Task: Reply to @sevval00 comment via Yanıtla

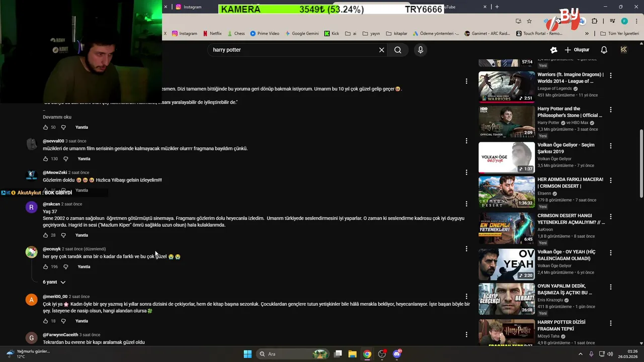Action: 84,159
